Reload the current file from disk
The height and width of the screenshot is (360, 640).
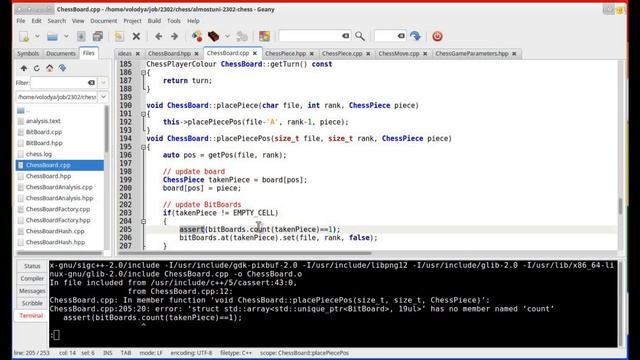point(119,36)
